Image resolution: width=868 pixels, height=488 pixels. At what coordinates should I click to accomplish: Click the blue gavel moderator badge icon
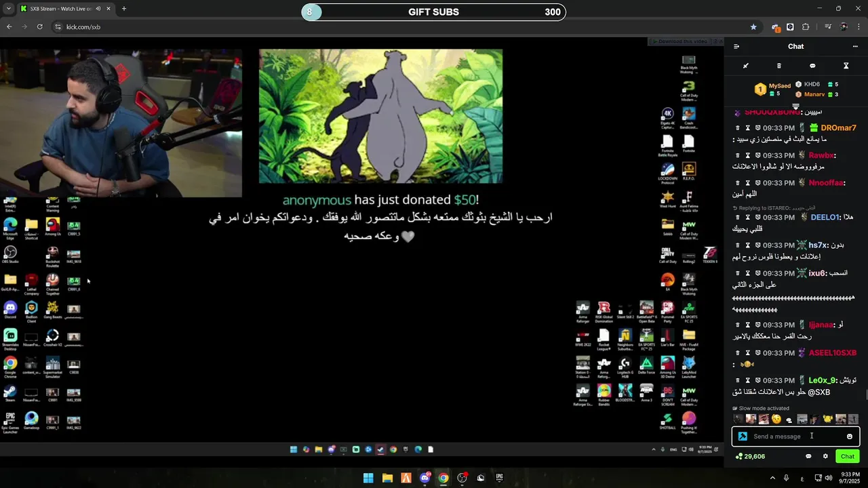(743, 436)
